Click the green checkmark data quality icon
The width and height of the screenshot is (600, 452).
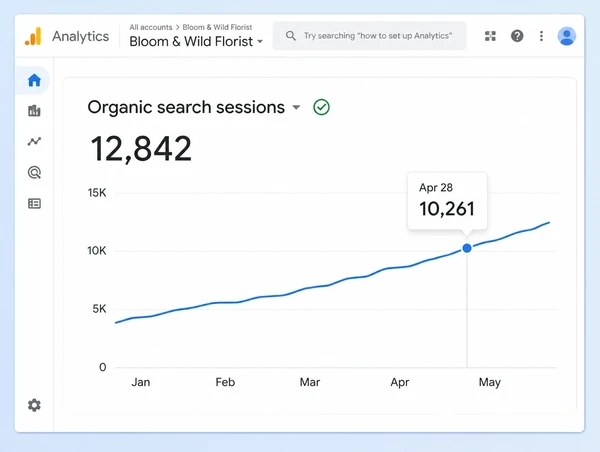(x=321, y=107)
